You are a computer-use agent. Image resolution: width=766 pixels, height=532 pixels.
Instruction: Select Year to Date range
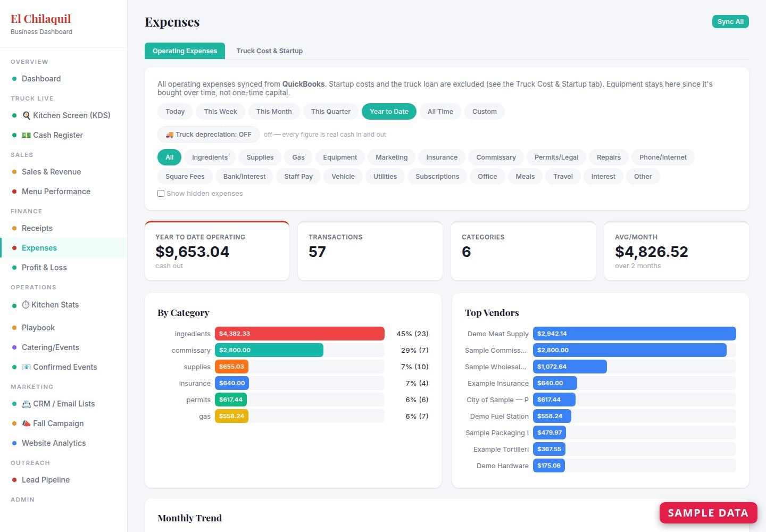click(x=389, y=112)
